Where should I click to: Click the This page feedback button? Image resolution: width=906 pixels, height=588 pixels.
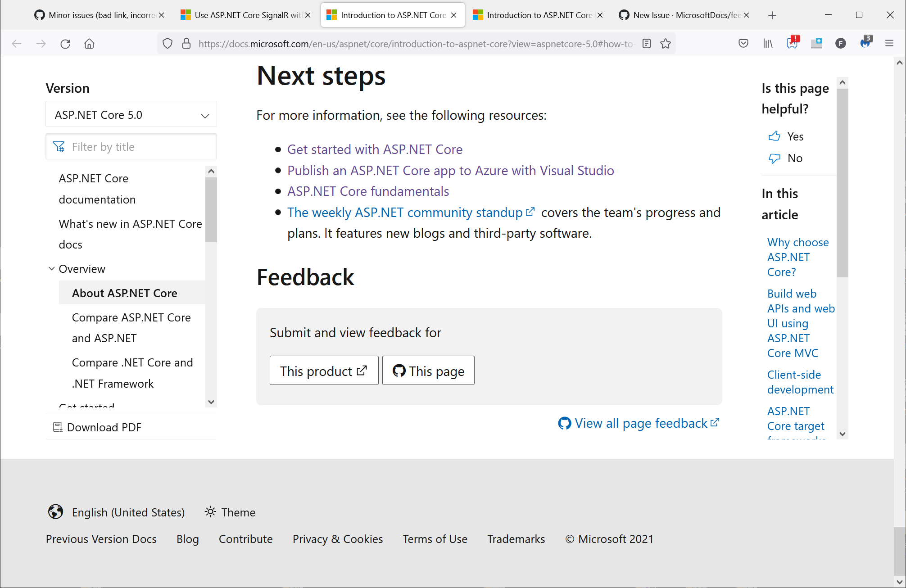click(428, 371)
